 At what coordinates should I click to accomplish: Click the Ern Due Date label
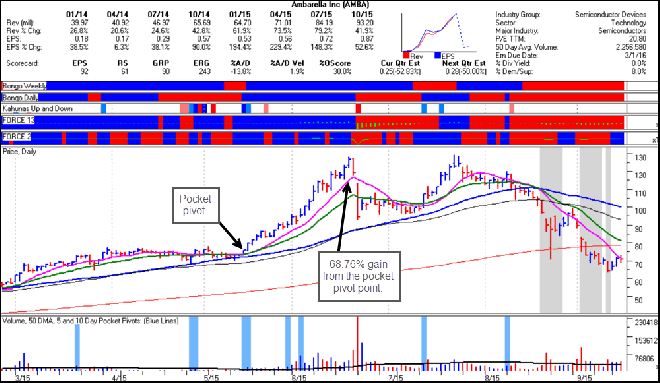(x=517, y=55)
